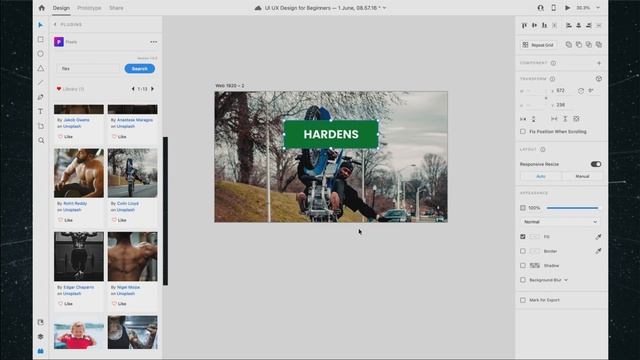Select Manual responsive resize mode
Image resolution: width=640 pixels, height=360 pixels.
[x=582, y=176]
